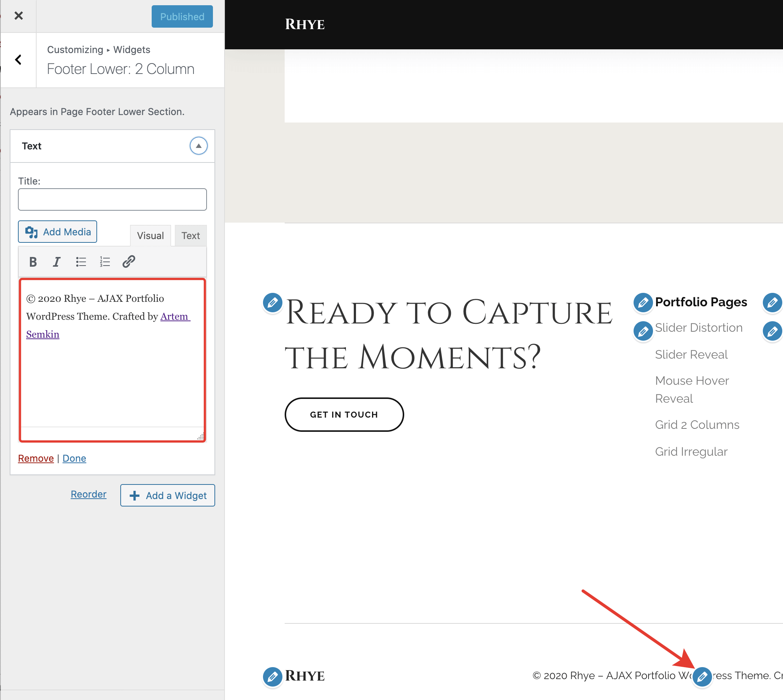This screenshot has width=783, height=700.
Task: Click the Reorder link
Action: pyautogui.click(x=89, y=494)
